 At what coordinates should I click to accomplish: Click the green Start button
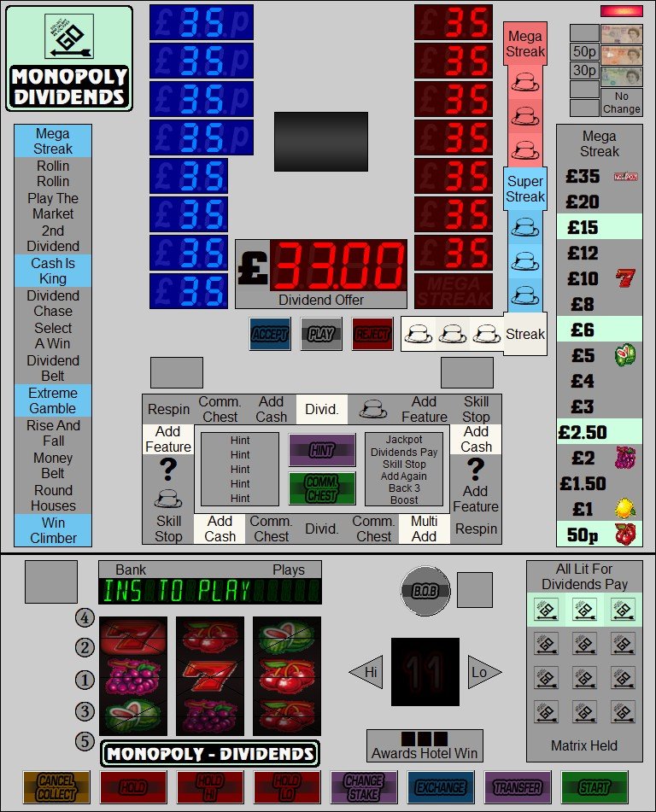click(594, 786)
